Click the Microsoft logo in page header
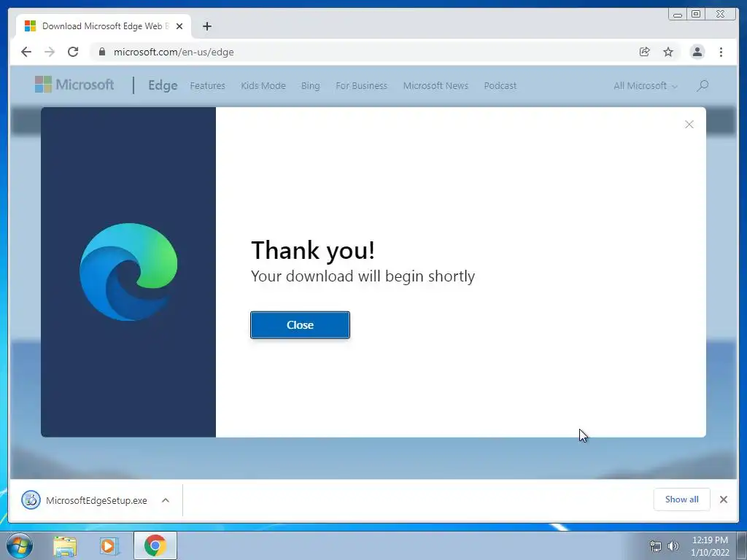The height and width of the screenshot is (560, 747). pyautogui.click(x=74, y=85)
